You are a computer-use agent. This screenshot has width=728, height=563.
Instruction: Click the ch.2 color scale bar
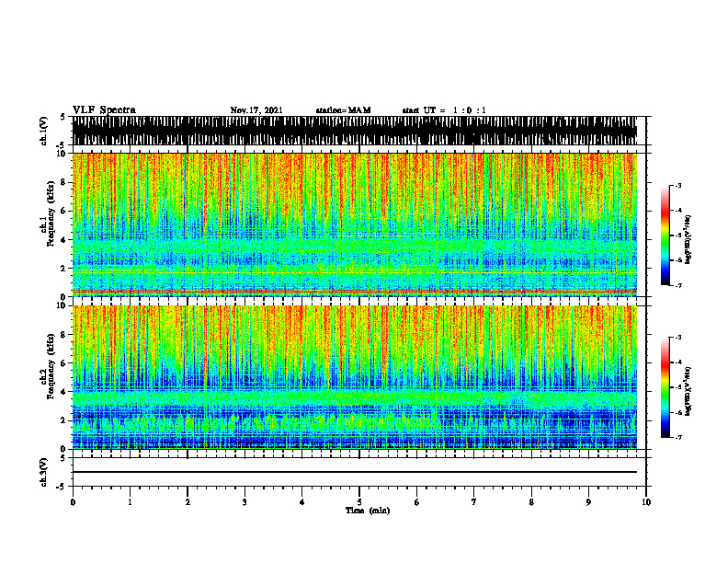[x=665, y=387]
